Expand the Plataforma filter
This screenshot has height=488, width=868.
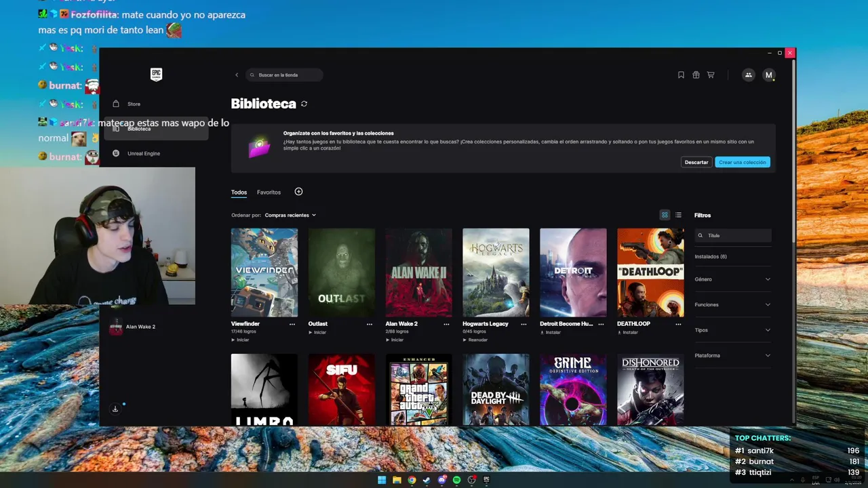[x=732, y=355]
